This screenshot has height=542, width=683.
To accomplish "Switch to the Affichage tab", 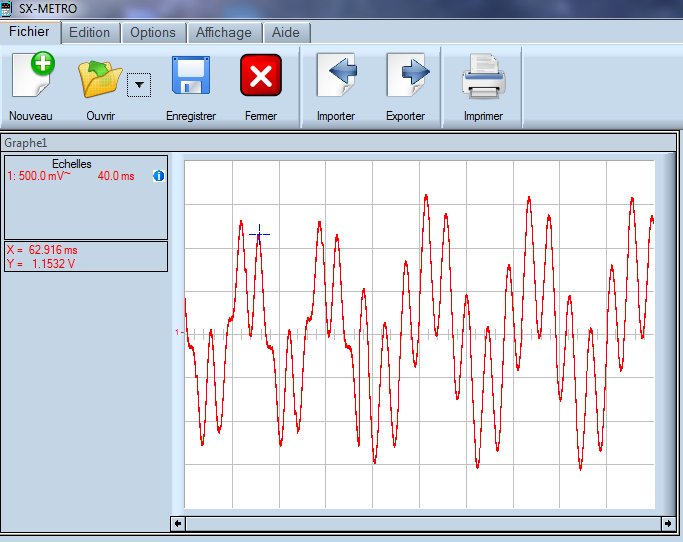I will click(224, 33).
